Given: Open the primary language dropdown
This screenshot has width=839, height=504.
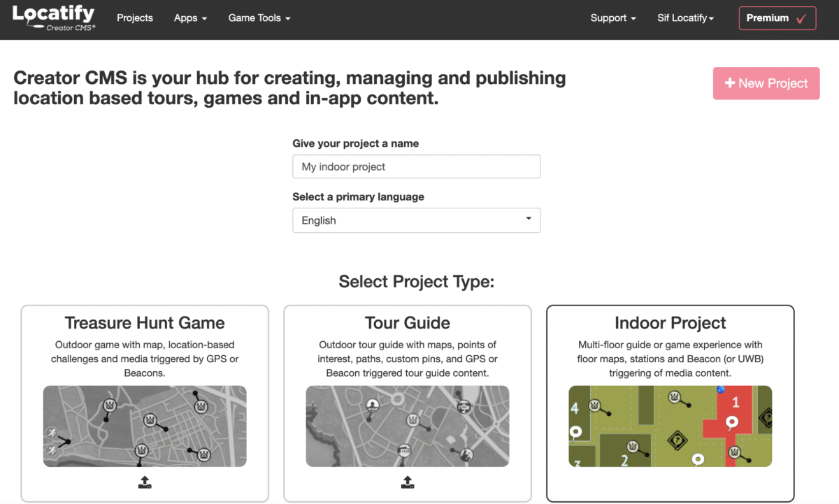Looking at the screenshot, I should coord(416,220).
